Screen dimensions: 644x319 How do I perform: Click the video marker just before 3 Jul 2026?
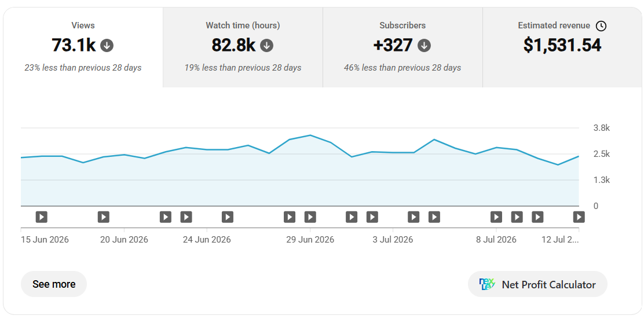[x=372, y=217]
